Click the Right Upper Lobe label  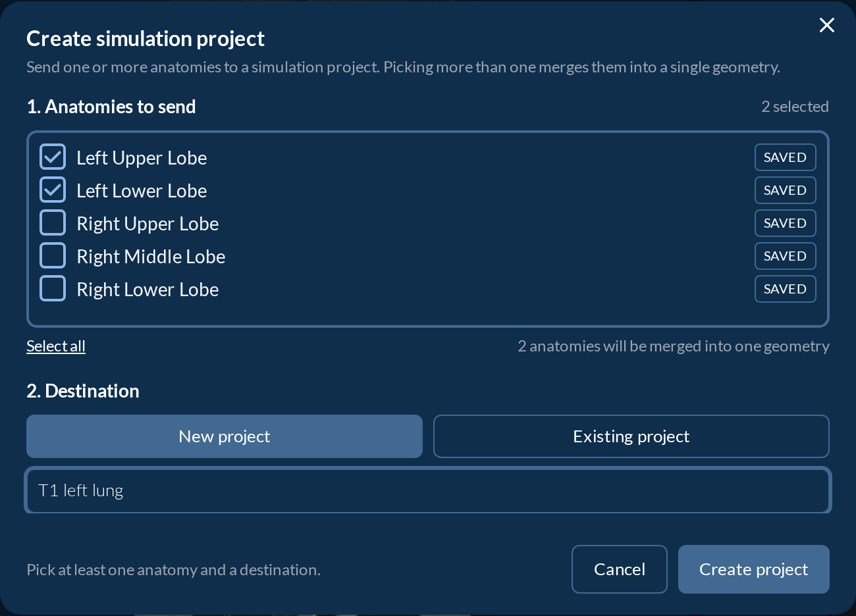[x=147, y=224]
